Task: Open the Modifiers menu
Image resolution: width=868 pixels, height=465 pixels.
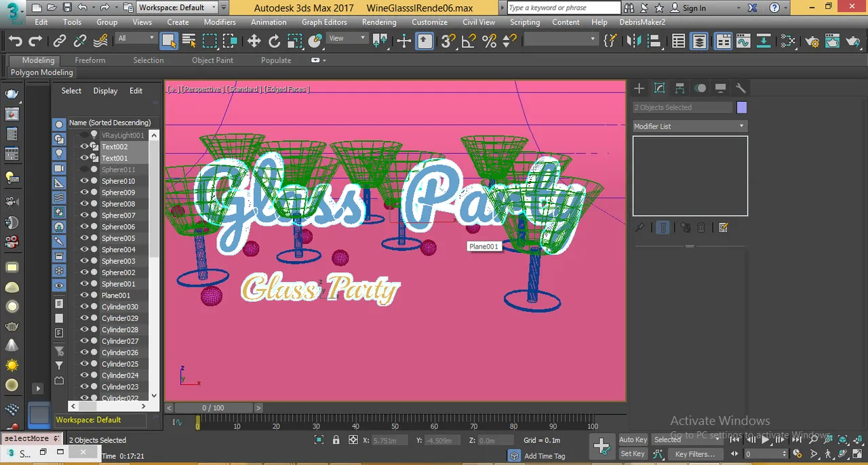Action: [220, 22]
